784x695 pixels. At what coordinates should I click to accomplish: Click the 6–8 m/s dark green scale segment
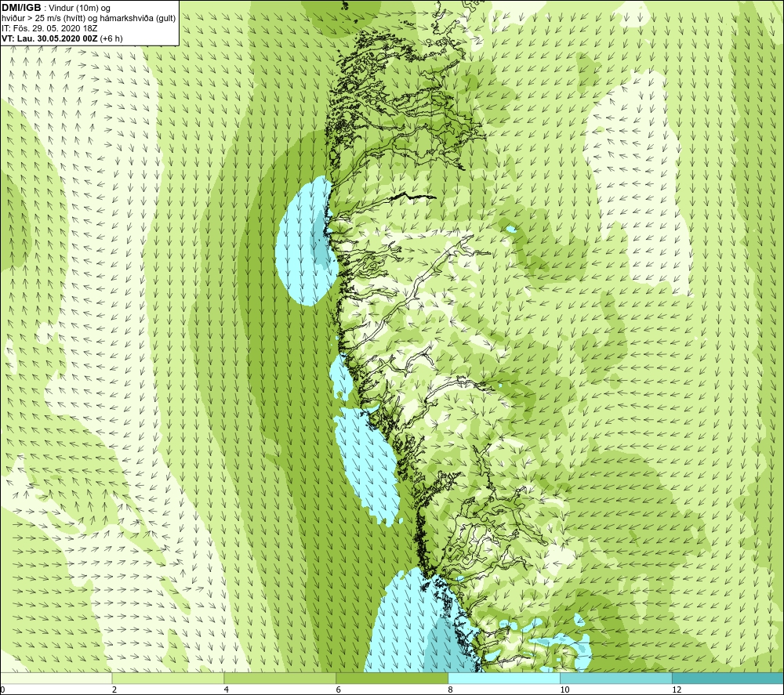[x=392, y=678]
